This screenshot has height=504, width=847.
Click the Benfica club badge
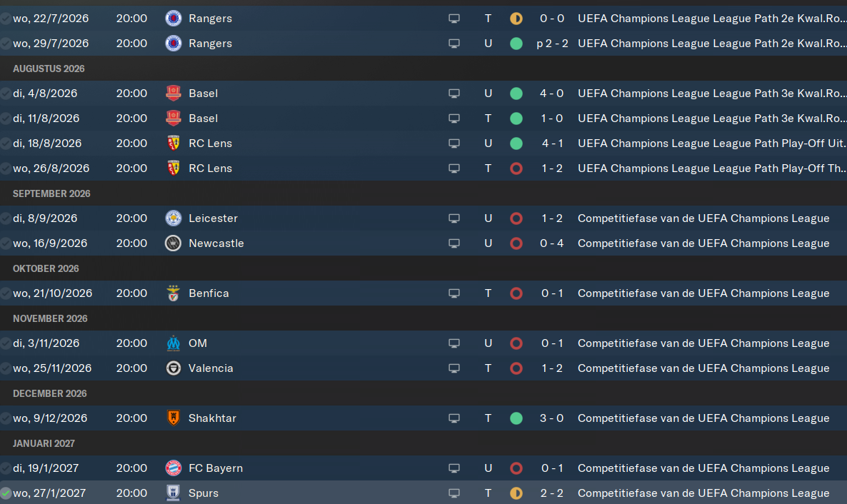coord(174,293)
